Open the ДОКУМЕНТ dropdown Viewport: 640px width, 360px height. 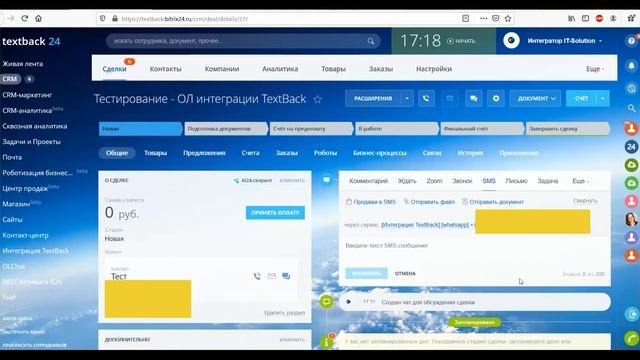tap(535, 98)
